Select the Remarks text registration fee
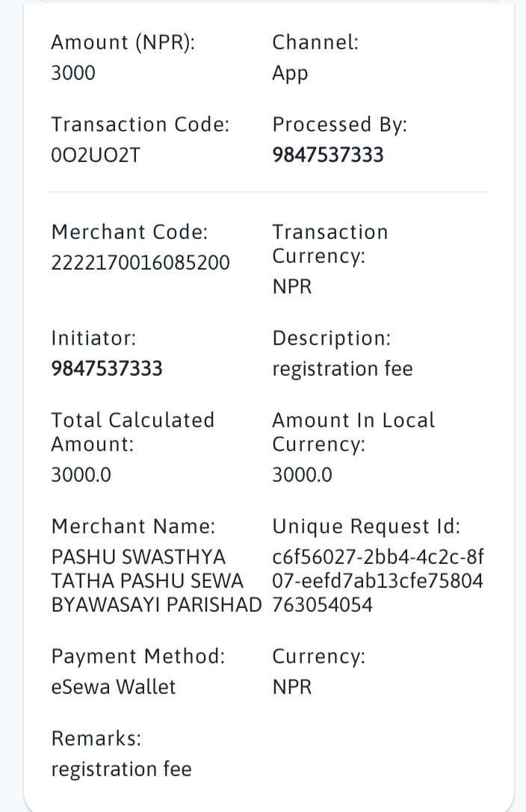This screenshot has width=526, height=812. (x=121, y=769)
